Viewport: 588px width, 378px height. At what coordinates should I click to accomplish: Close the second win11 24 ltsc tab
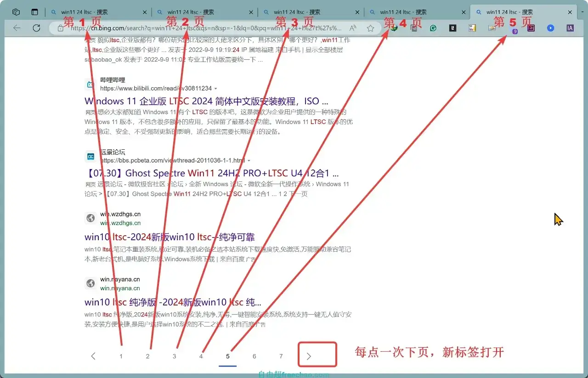click(x=251, y=12)
